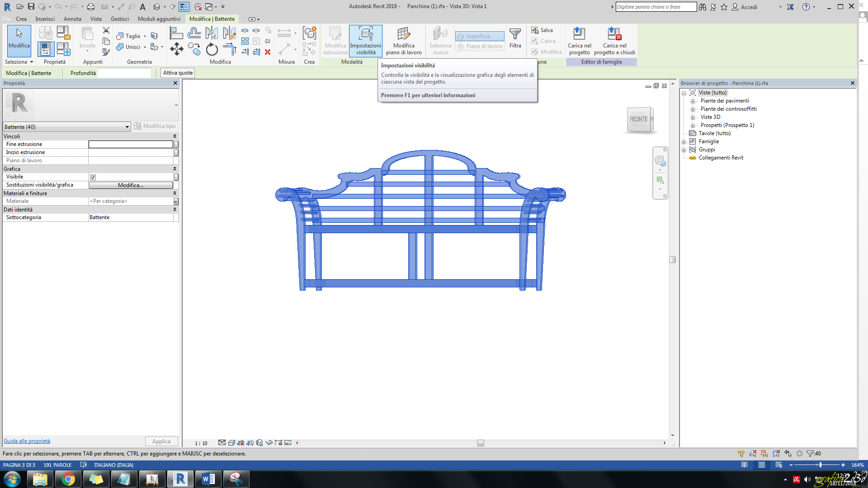Select the Sposta (move) tool
868x488 pixels.
click(176, 50)
